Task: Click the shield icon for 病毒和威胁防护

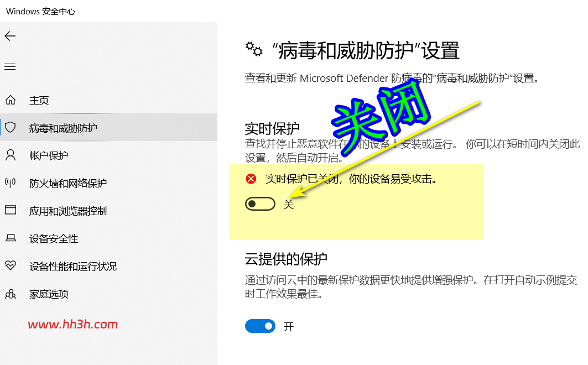Action: coord(11,127)
